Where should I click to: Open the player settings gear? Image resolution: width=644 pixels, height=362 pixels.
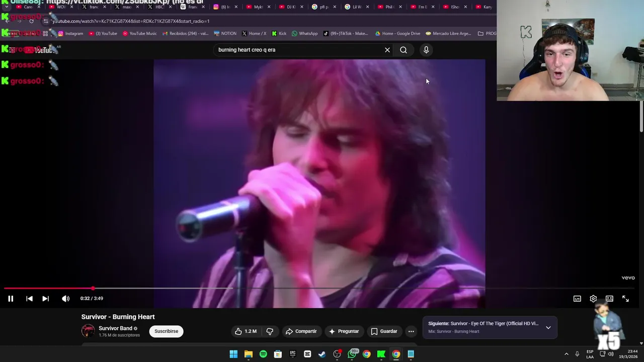point(593,299)
